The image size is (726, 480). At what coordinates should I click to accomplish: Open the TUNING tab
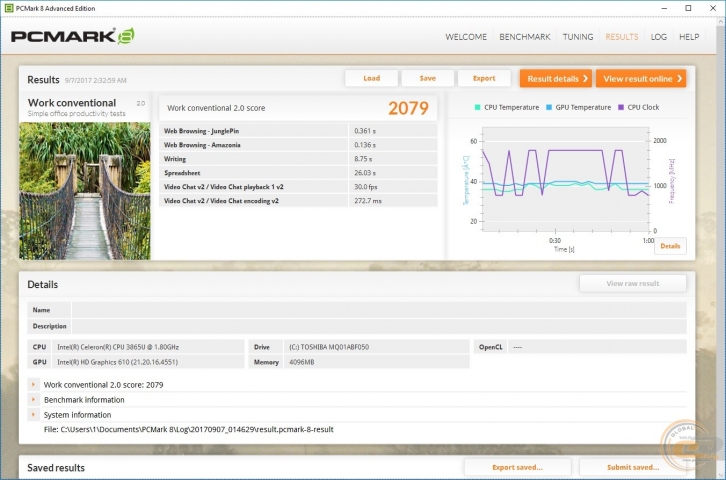(x=578, y=37)
